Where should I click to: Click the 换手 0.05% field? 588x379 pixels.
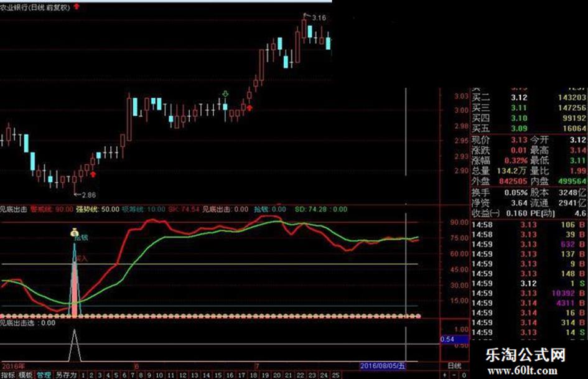tap(500, 192)
